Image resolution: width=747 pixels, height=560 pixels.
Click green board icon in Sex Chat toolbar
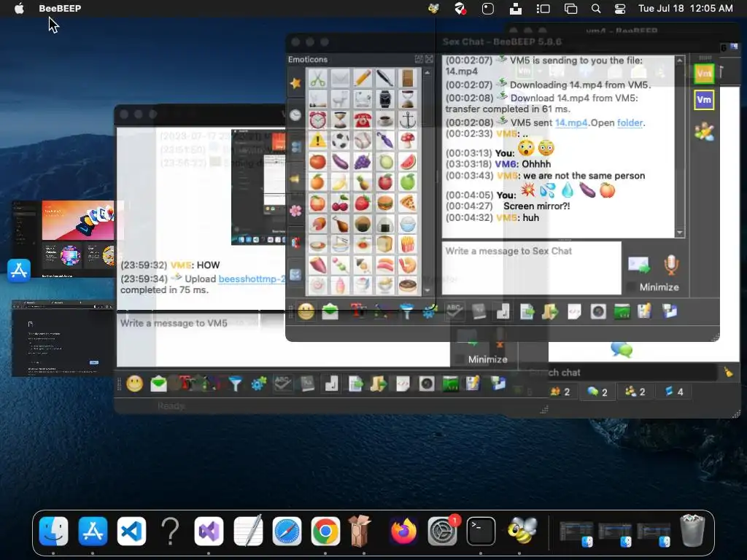(x=622, y=312)
